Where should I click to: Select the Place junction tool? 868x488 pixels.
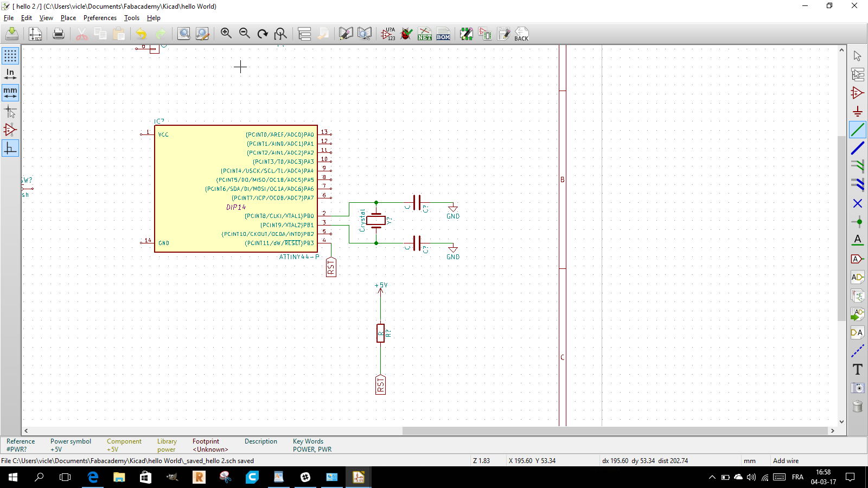pyautogui.click(x=858, y=222)
